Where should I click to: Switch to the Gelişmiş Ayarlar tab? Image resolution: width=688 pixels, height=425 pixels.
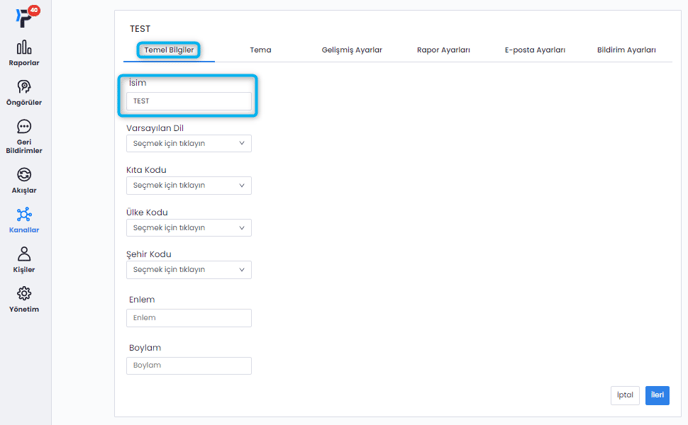351,50
